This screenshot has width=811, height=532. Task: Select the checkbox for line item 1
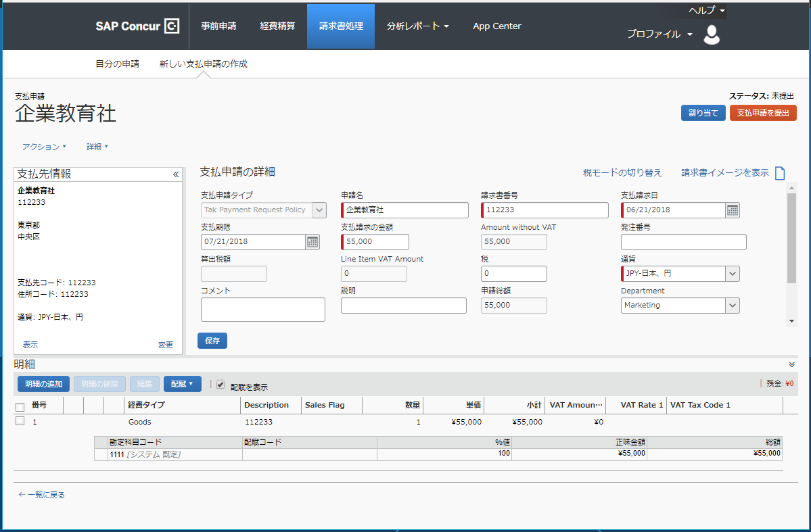[20, 421]
